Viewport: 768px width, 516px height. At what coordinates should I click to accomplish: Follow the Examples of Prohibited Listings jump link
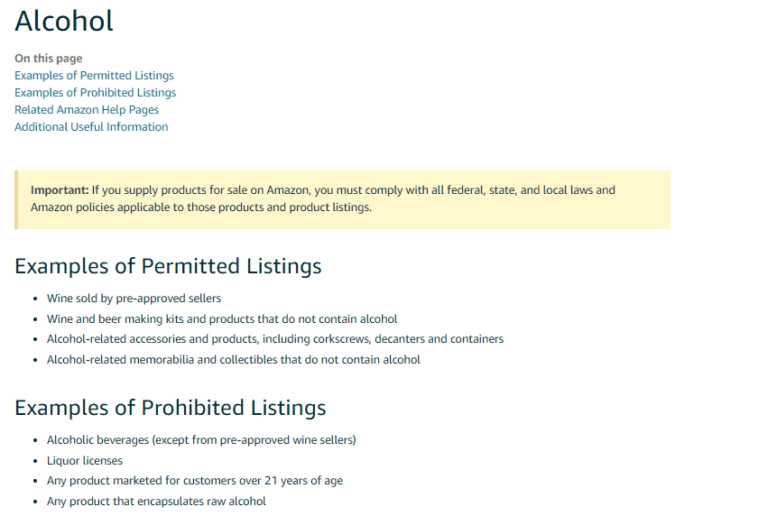(95, 92)
